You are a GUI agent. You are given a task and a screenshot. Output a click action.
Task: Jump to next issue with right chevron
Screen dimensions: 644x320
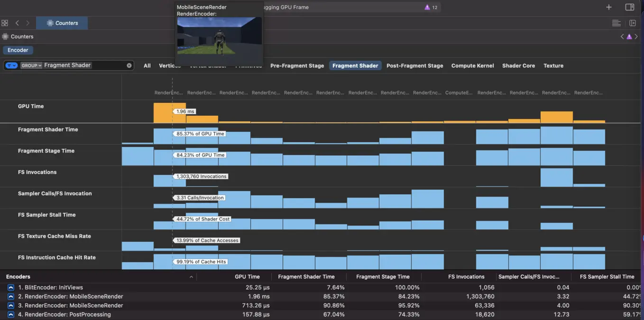tap(636, 37)
